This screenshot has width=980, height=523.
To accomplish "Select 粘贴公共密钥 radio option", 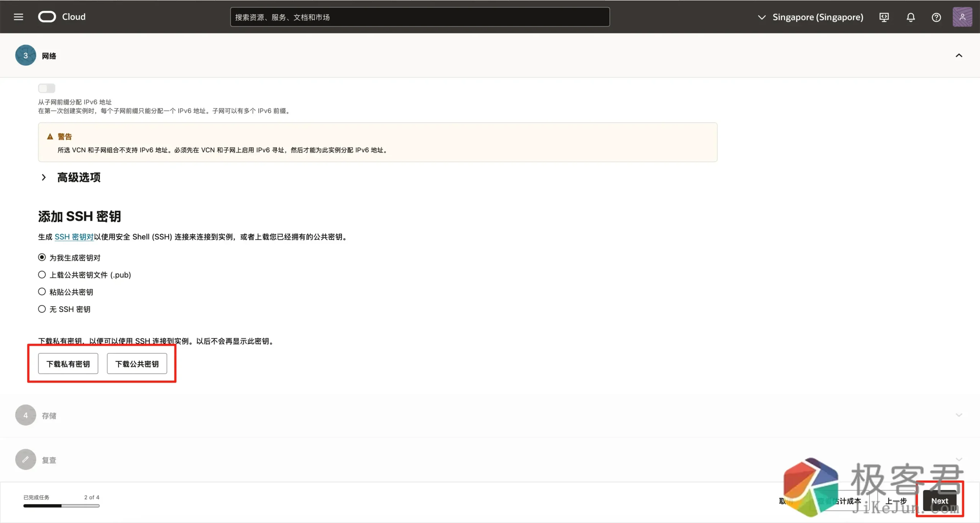I will [42, 292].
